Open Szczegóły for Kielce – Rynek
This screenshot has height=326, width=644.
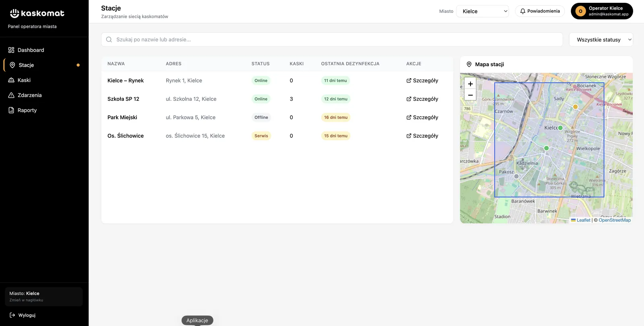pyautogui.click(x=422, y=81)
